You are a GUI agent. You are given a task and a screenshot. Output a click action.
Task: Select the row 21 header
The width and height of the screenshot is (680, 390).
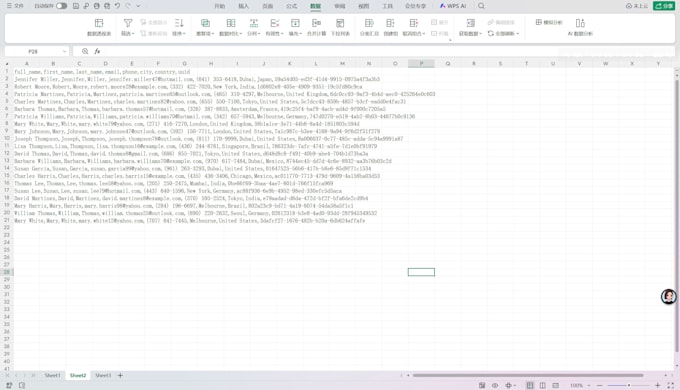[x=7, y=220]
